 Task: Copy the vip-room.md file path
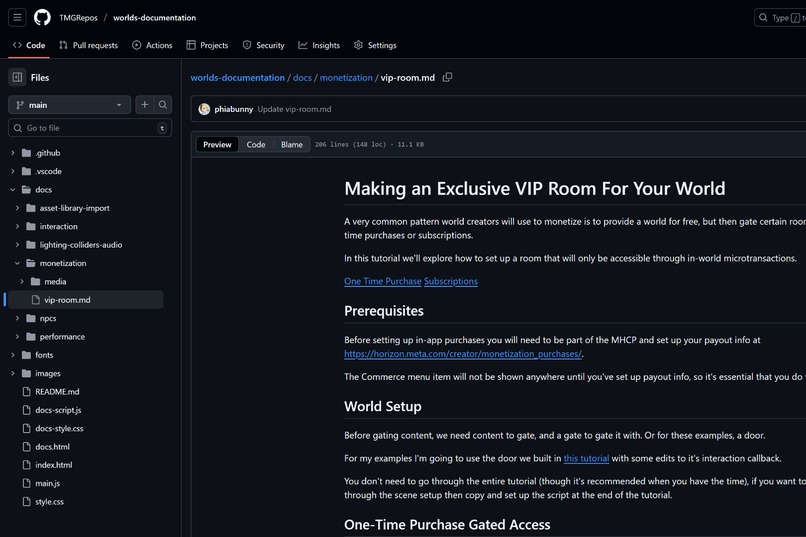447,78
